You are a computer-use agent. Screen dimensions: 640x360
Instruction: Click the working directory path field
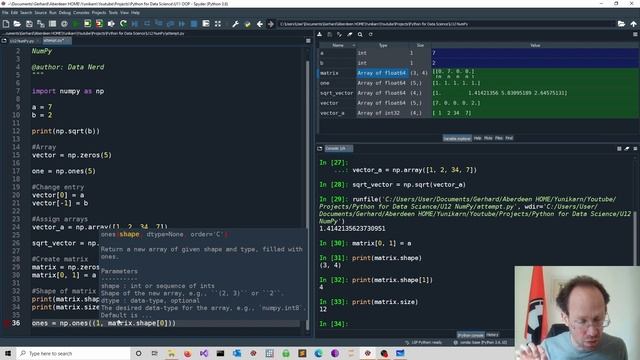click(x=446, y=24)
